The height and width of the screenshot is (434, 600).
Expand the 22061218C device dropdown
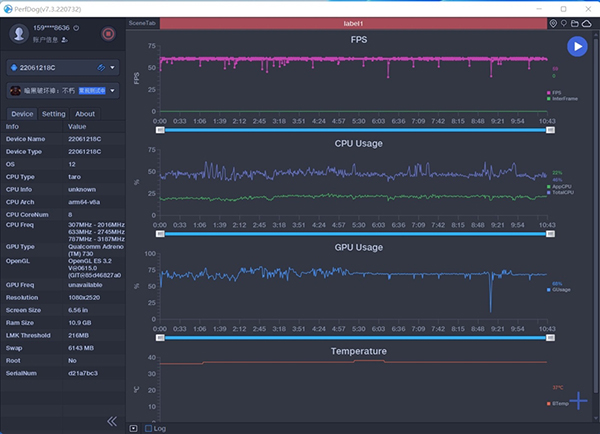coord(113,68)
